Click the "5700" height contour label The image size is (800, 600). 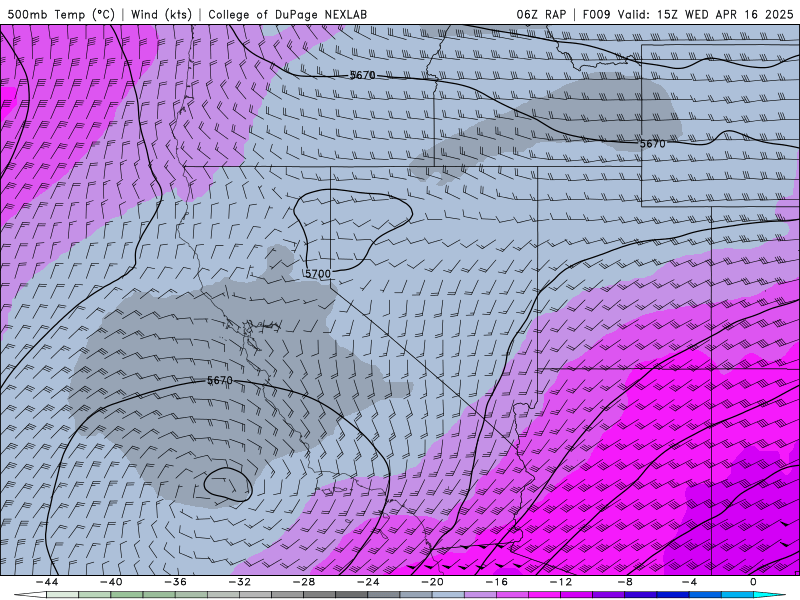point(318,274)
